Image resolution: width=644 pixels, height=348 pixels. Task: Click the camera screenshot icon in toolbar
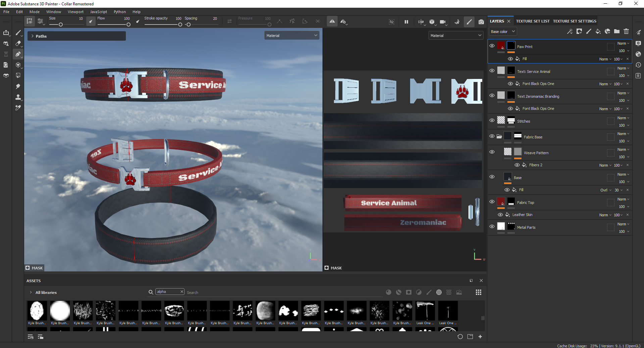481,22
